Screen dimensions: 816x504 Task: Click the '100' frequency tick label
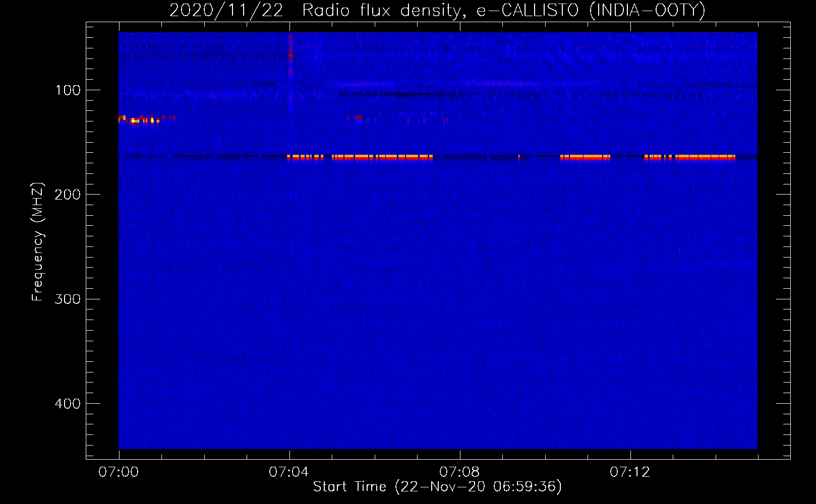pyautogui.click(x=68, y=90)
